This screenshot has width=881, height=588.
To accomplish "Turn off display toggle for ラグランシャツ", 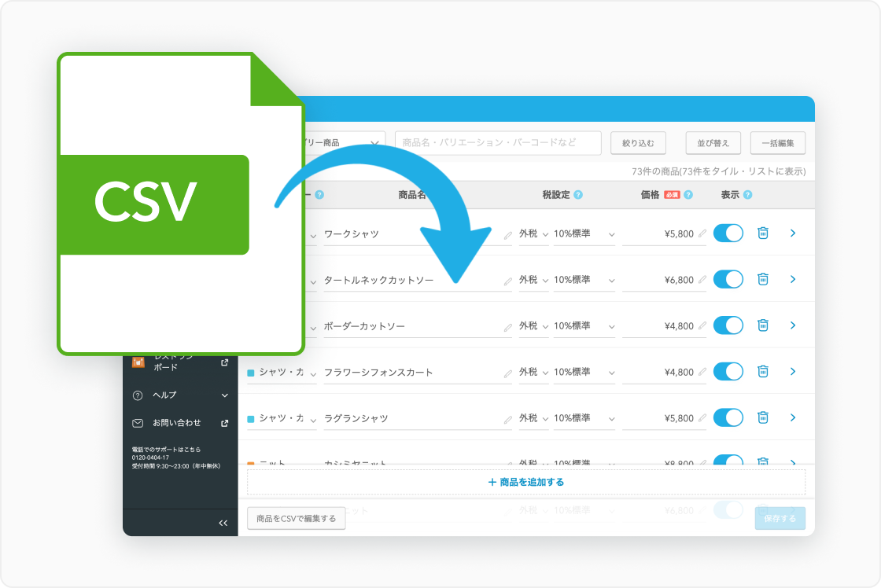I will (x=728, y=418).
